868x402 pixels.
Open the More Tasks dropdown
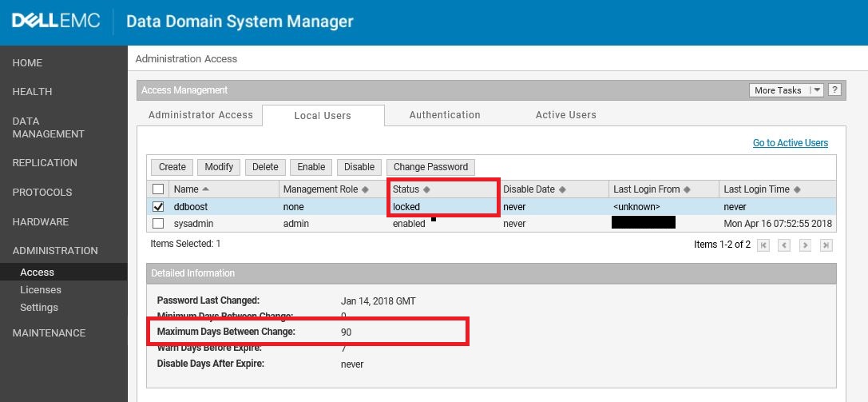[786, 90]
